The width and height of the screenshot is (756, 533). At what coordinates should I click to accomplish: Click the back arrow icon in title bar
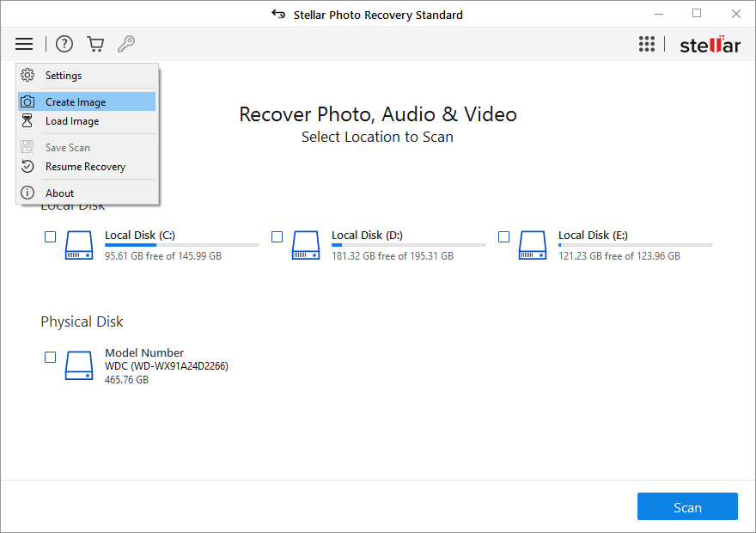click(277, 14)
